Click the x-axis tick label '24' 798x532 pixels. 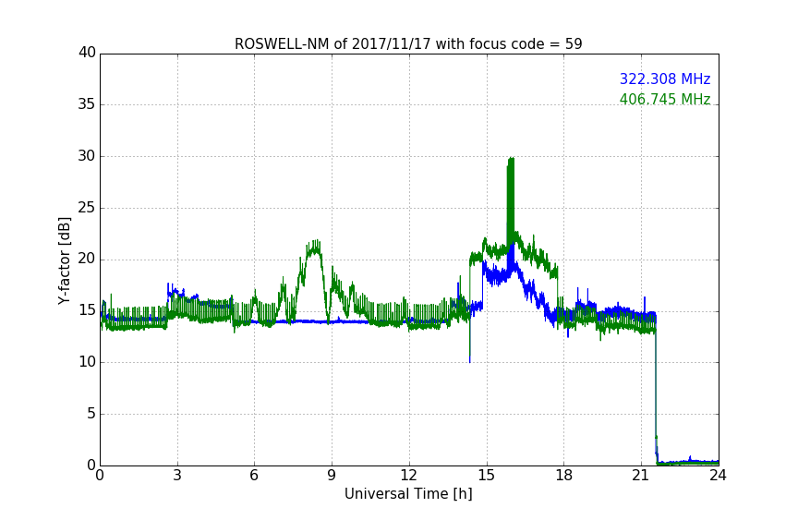718,476
